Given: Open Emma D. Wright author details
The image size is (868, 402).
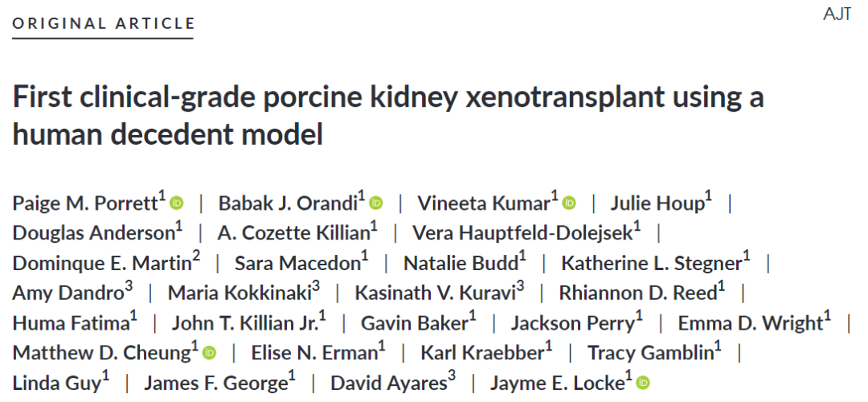Looking at the screenshot, I should [750, 324].
